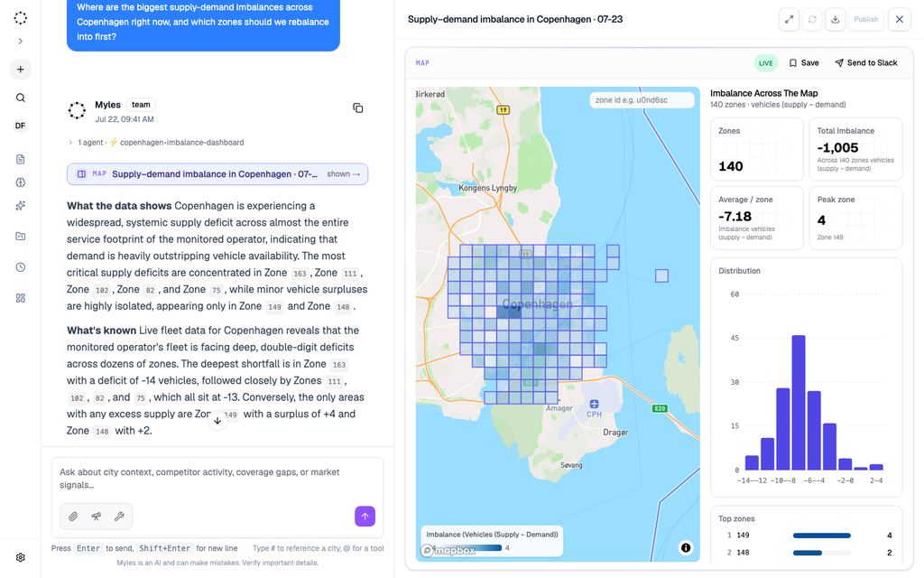924x578 pixels.
Task: Open the DF user avatar
Action: [x=20, y=126]
